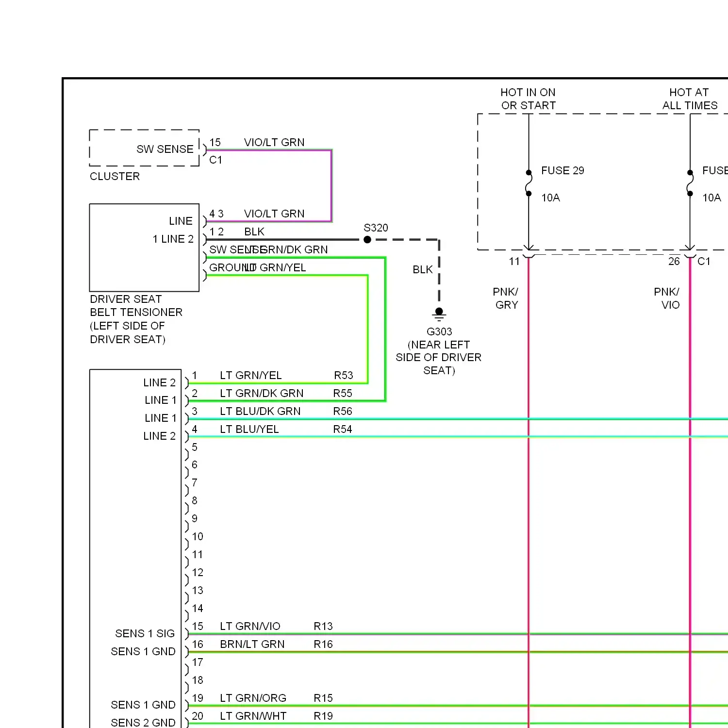Select the black splice dot below S320
The image size is (728, 728).
click(367, 239)
